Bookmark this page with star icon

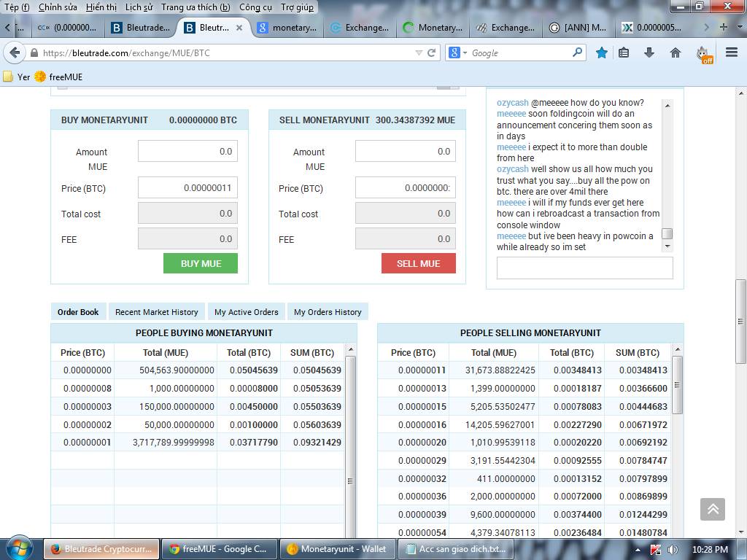(x=602, y=52)
